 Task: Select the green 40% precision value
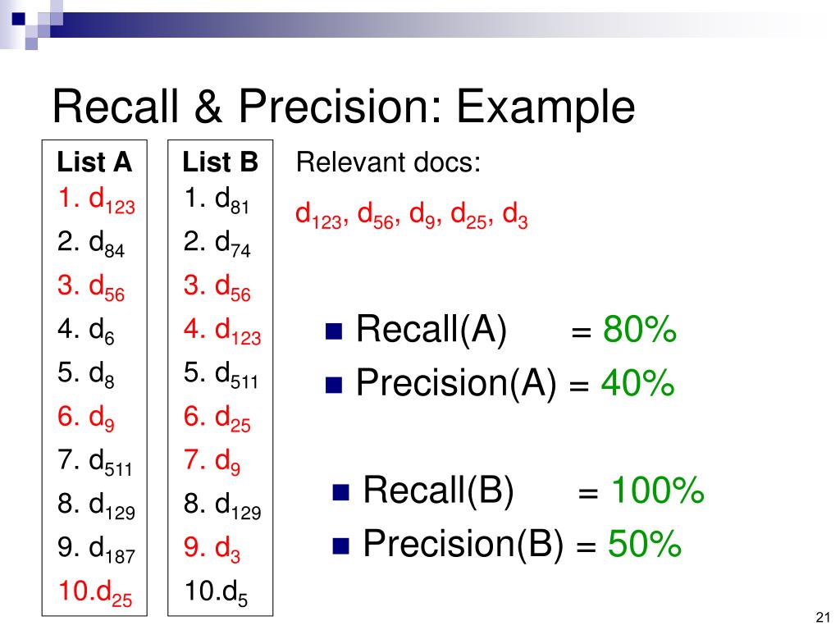pos(637,383)
